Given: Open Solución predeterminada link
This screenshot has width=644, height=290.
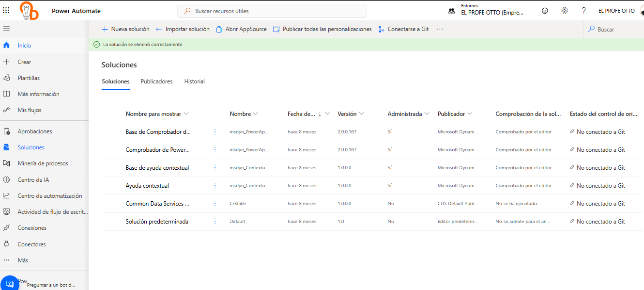Looking at the screenshot, I should click(x=157, y=221).
